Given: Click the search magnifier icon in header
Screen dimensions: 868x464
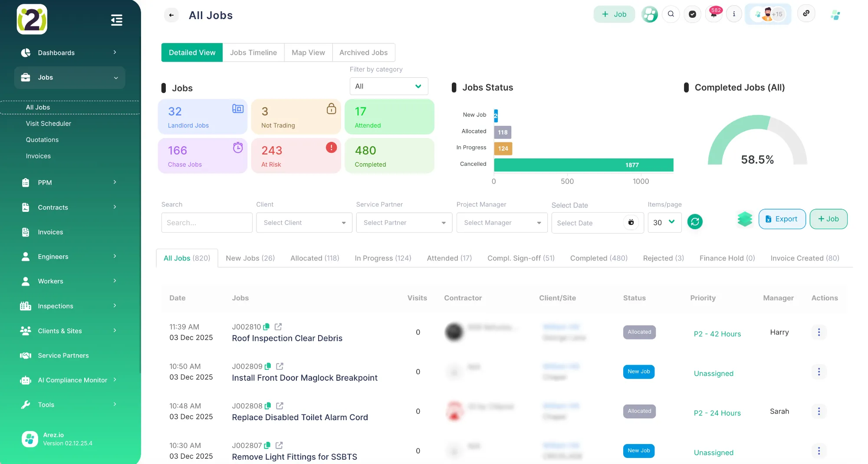Looking at the screenshot, I should 671,14.
